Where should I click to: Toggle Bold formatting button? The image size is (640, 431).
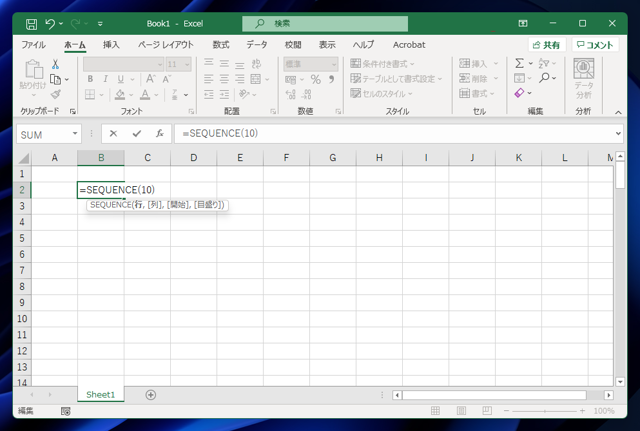[90, 79]
